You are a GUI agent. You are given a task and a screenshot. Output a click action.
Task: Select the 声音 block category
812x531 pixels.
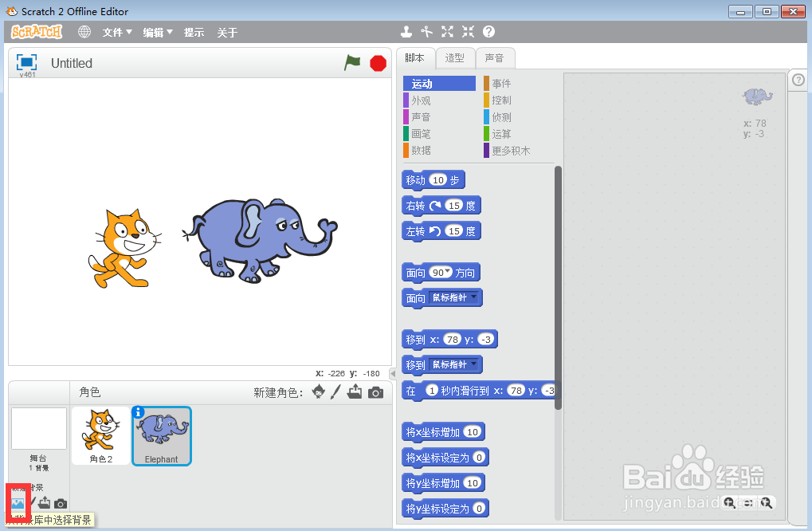coord(439,117)
